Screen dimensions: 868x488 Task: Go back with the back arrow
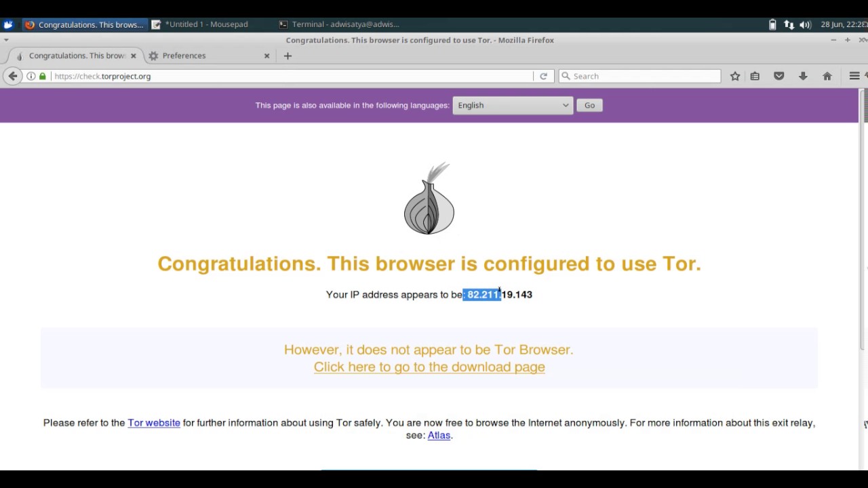point(12,76)
